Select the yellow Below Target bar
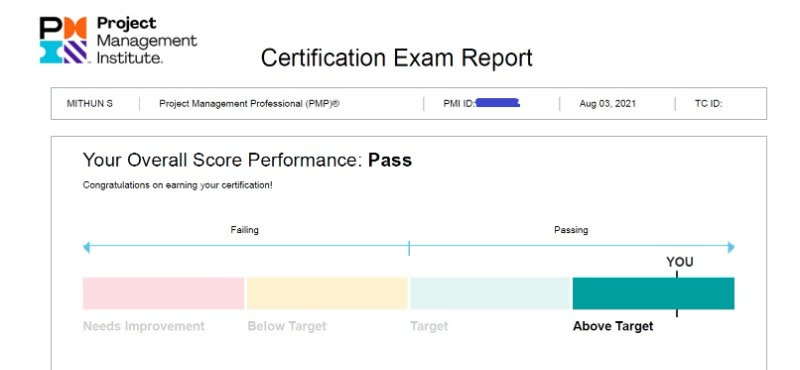The image size is (800, 370). 327,293
